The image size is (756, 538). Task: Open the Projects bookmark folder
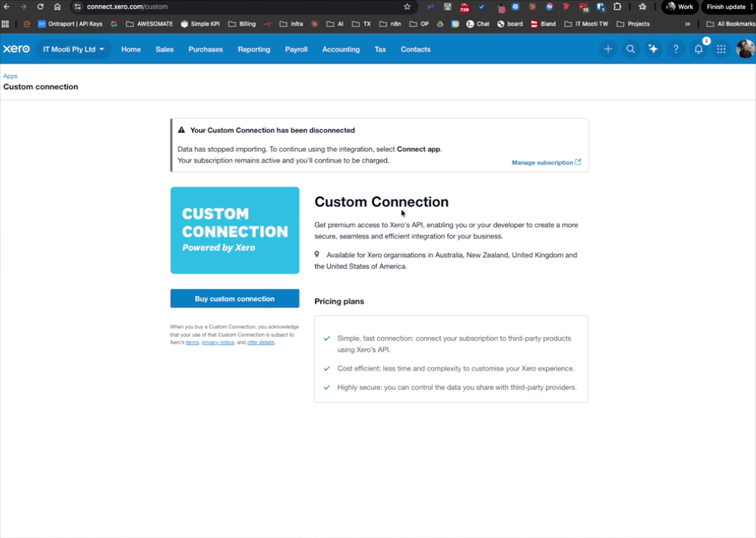point(633,24)
